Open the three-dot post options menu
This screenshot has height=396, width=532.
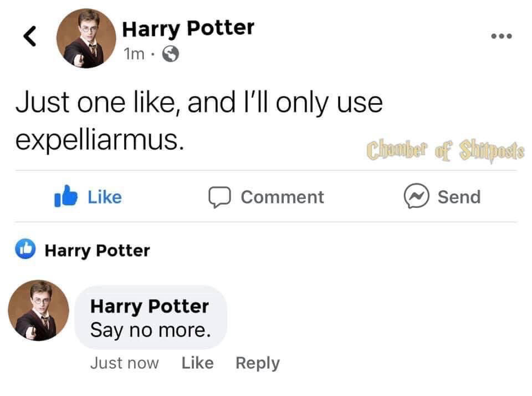pos(502,37)
